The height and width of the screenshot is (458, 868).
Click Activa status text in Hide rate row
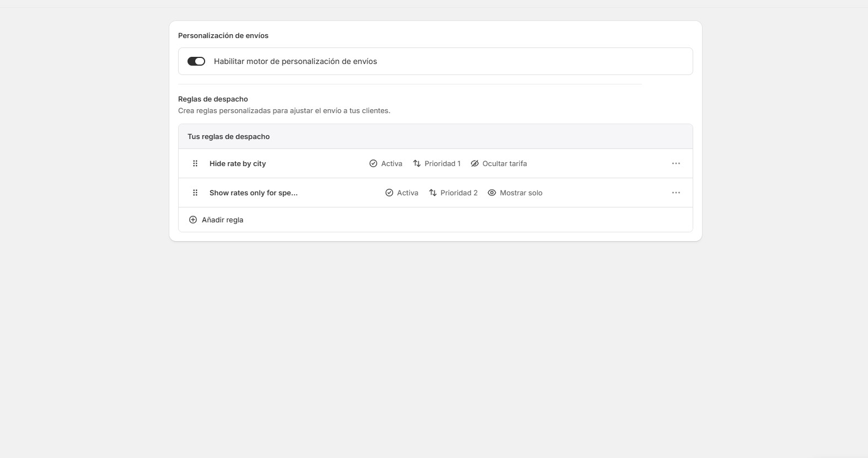click(392, 163)
